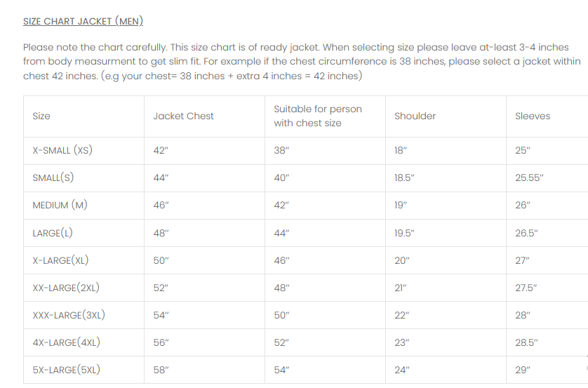Click the 25.55″ sleeves value
The height and width of the screenshot is (388, 588).
point(529,178)
